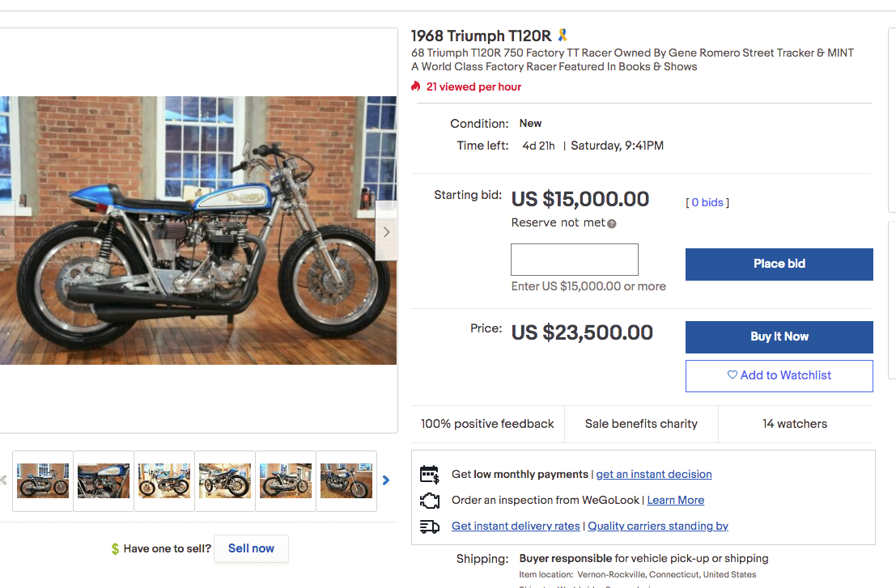Open get an instant decision link
Image resolution: width=896 pixels, height=588 pixels.
(654, 474)
